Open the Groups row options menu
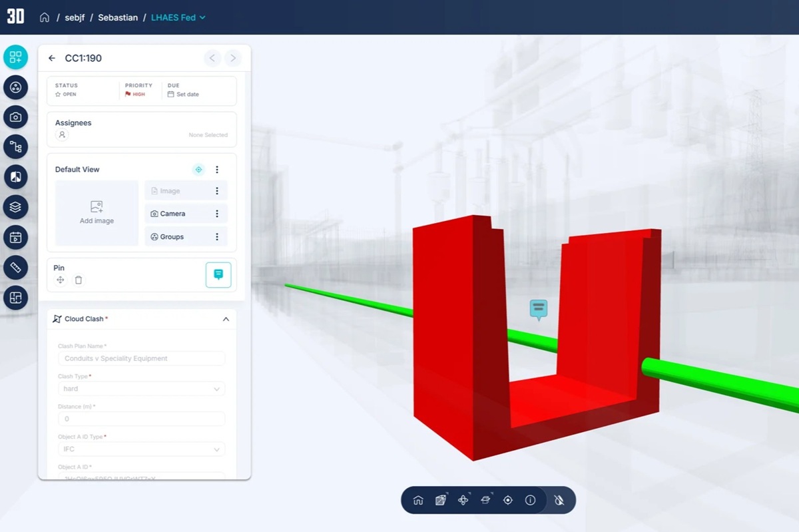799x532 pixels. 217,236
